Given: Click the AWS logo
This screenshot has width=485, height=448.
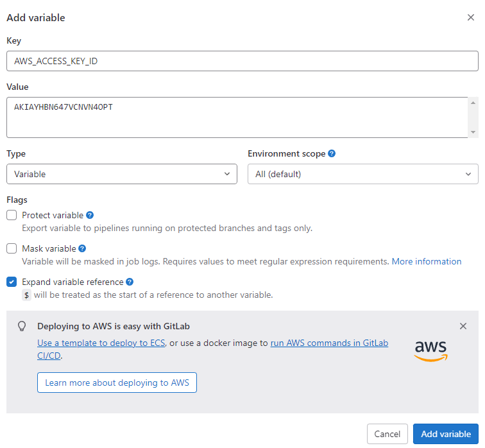Looking at the screenshot, I should click(x=430, y=350).
